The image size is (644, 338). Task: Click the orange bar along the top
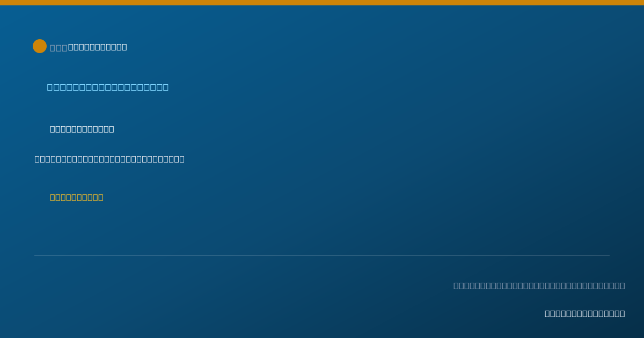322,3
